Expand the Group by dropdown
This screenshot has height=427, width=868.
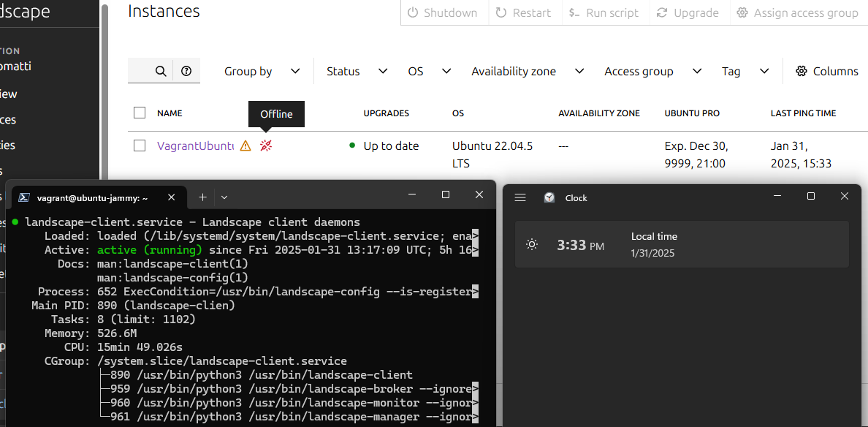(x=262, y=71)
